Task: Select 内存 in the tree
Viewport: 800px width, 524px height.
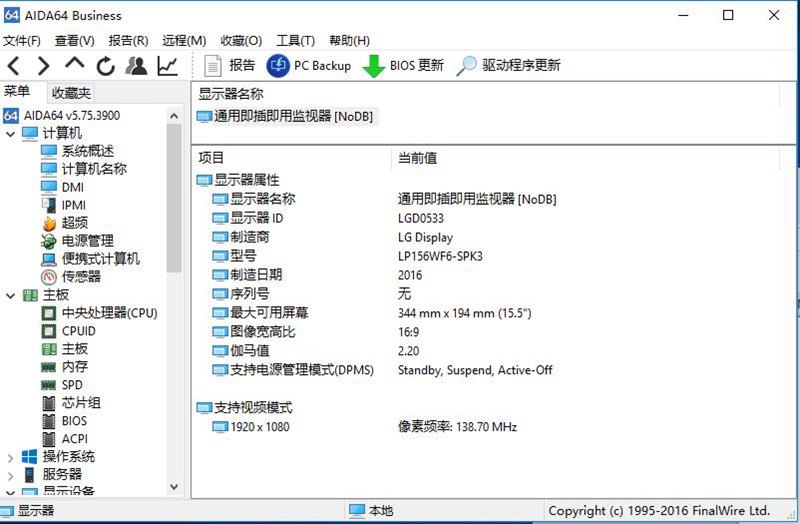Action: click(64, 367)
